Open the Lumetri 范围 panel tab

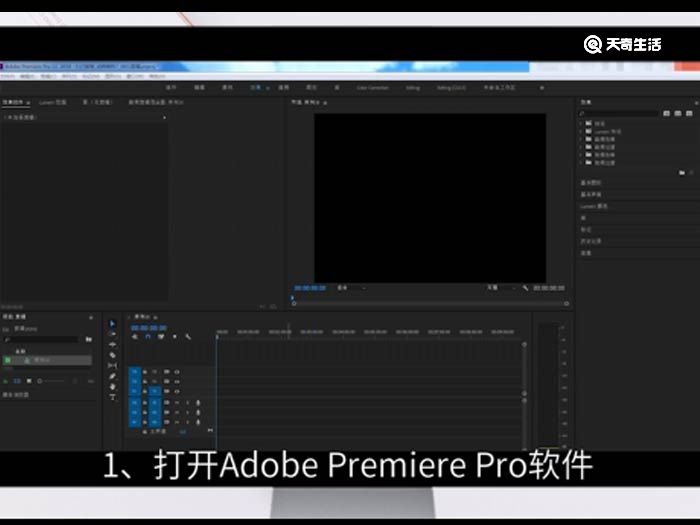click(53, 103)
